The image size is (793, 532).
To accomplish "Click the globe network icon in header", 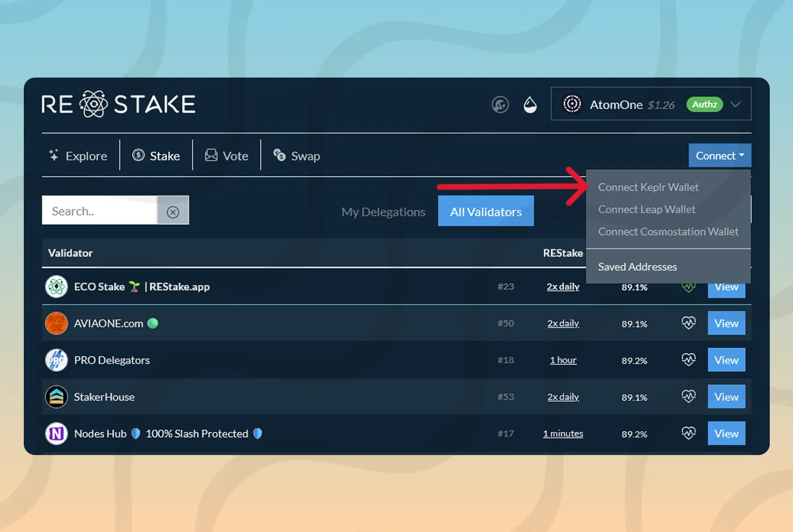I will coord(500,105).
